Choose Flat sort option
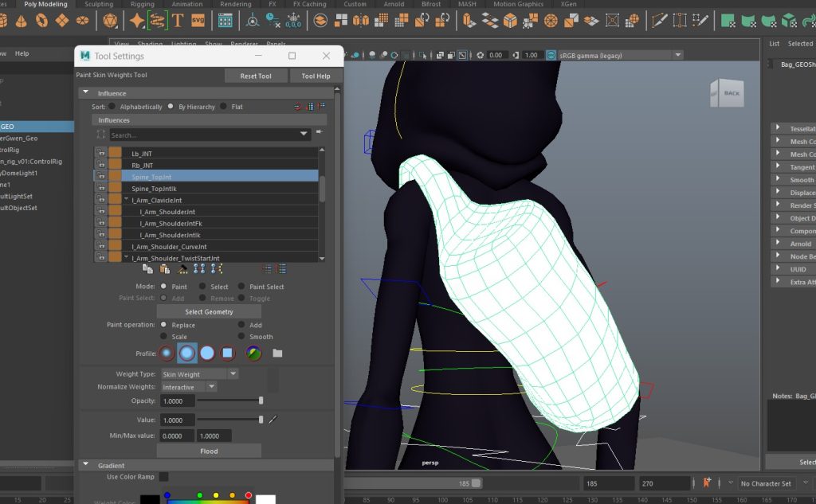The image size is (816, 504). (223, 107)
